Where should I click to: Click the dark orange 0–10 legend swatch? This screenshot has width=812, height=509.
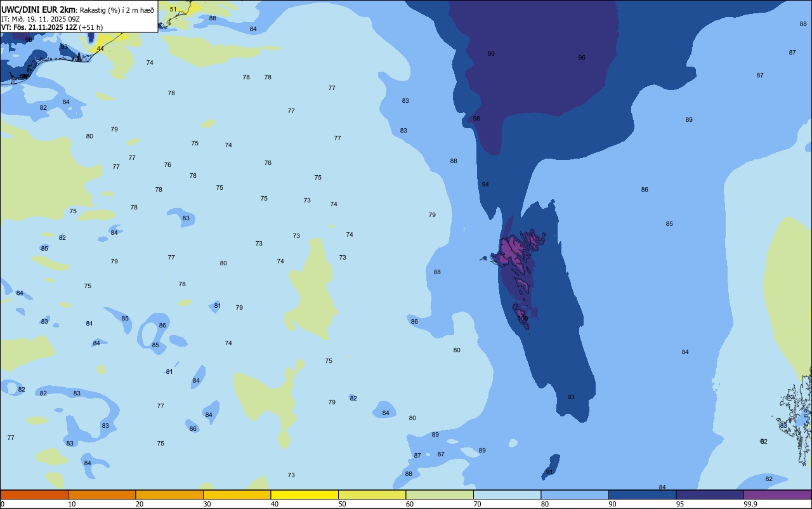pos(34,494)
